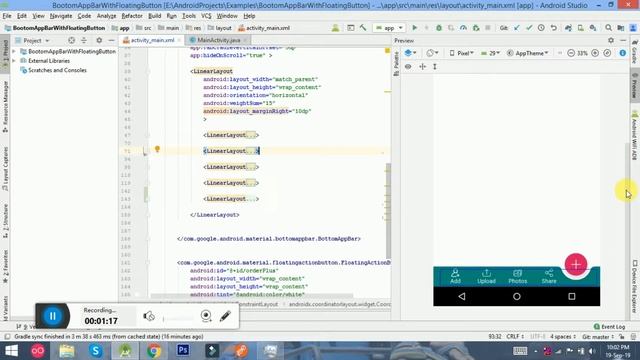
Task: Open the Device File Explorer side tab
Action: [635, 287]
